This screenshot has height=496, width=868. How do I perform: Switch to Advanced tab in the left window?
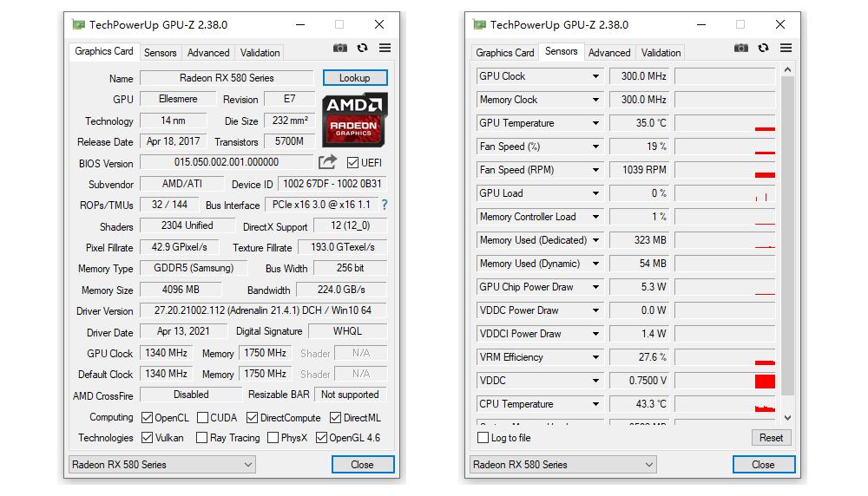[x=208, y=53]
